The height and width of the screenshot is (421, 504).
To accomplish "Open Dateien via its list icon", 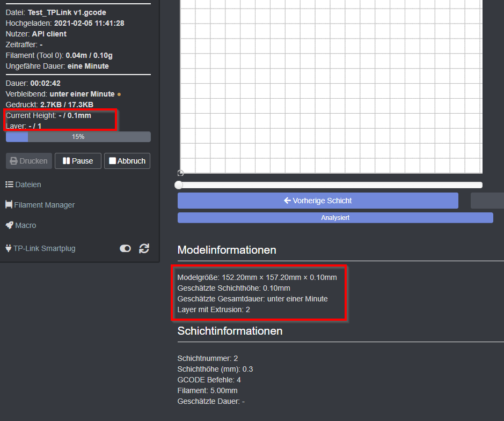I will tap(9, 184).
